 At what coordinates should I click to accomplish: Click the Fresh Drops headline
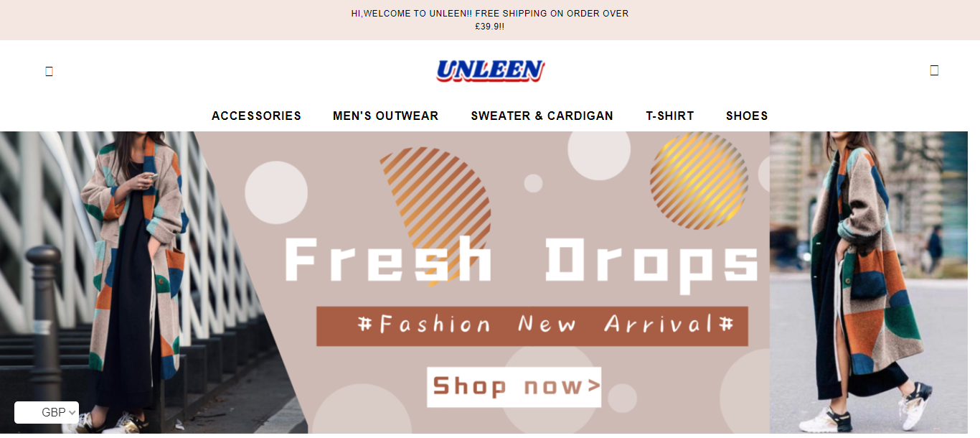tap(522, 261)
